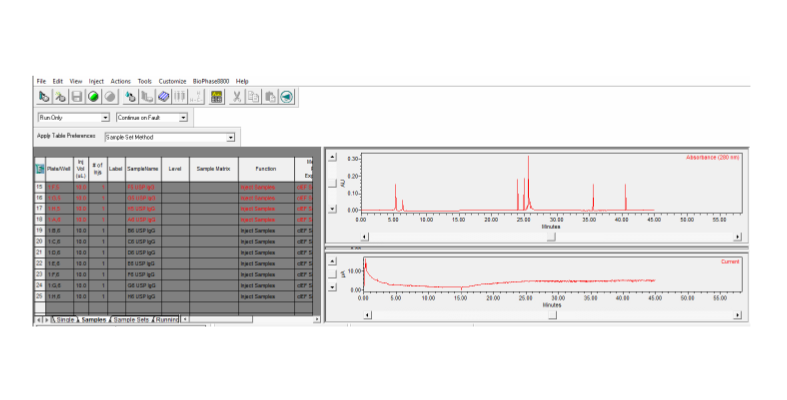
Task: Click the yellow calculator-style toolbar icon
Action: pos(216,97)
